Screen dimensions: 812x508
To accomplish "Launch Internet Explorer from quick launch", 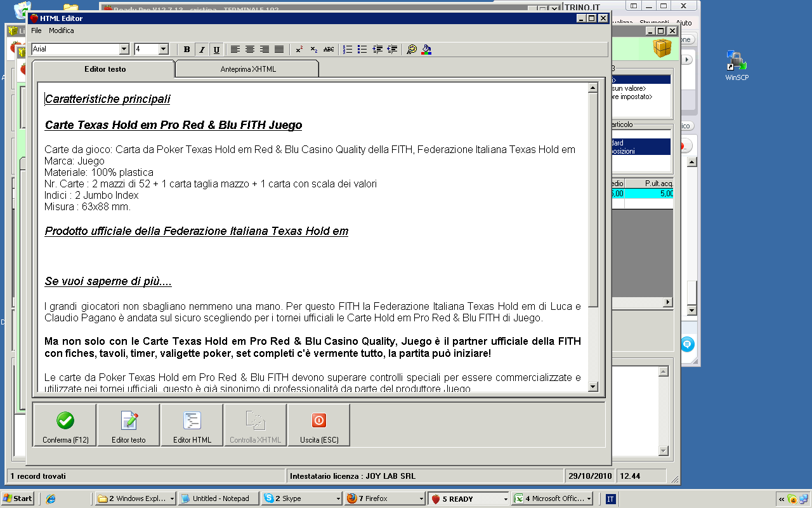I will pyautogui.click(x=51, y=498).
